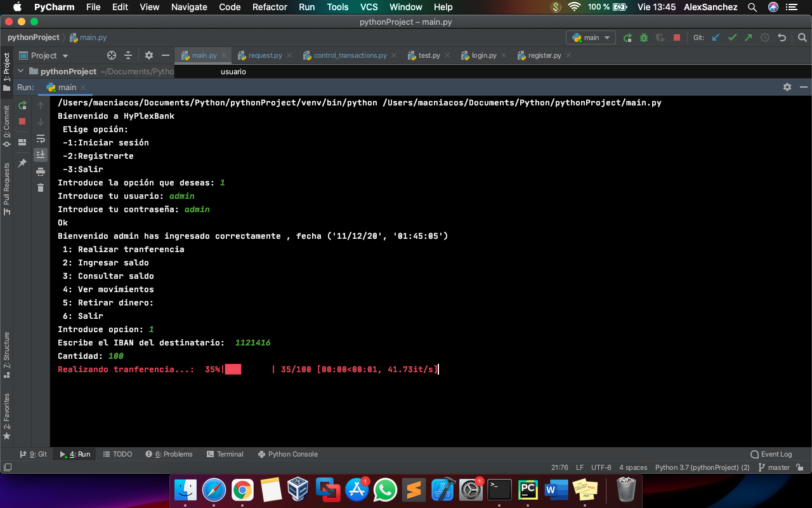
Task: Click pythonProject breadcrumb in navigation bar
Action: [x=34, y=37]
